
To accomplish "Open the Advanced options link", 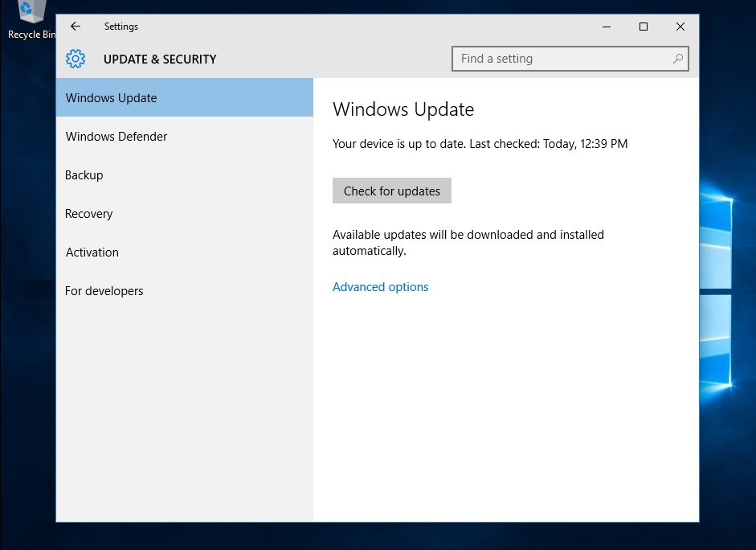I will tap(381, 287).
